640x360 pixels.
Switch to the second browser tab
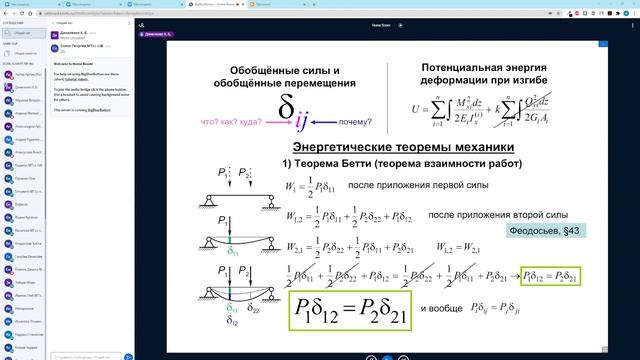click(93, 4)
